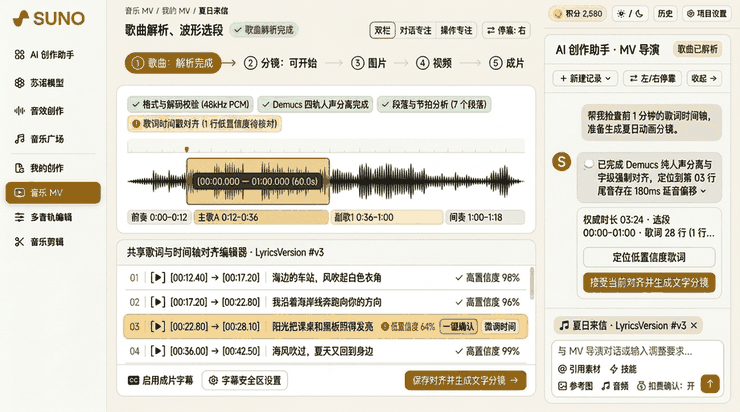Open 技能 lightning option

[623, 369]
